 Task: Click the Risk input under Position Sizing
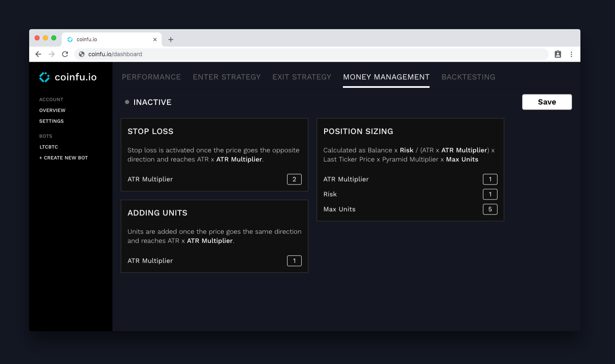490,194
